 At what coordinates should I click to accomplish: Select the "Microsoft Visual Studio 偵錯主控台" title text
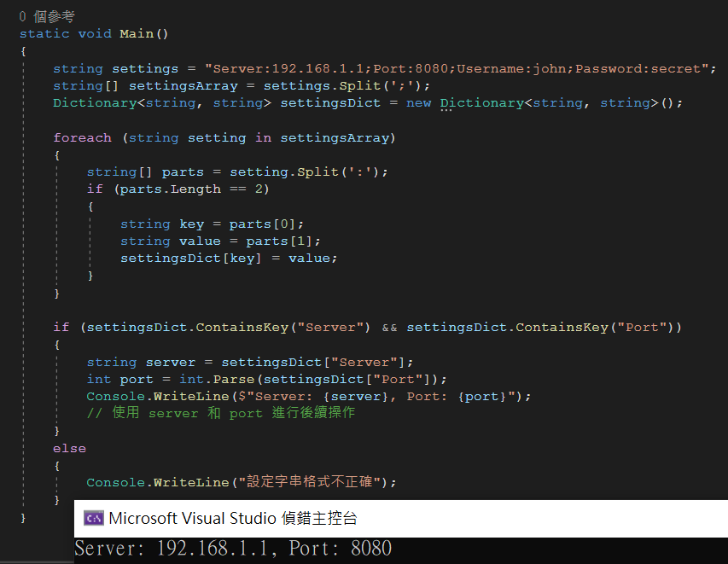(233, 518)
